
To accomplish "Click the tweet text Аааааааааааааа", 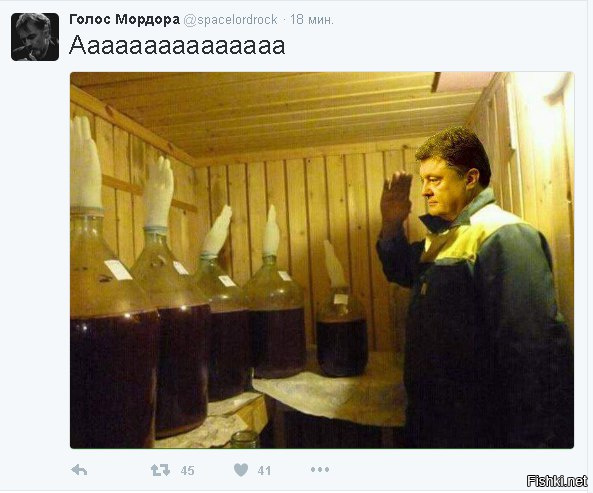I will (177, 45).
